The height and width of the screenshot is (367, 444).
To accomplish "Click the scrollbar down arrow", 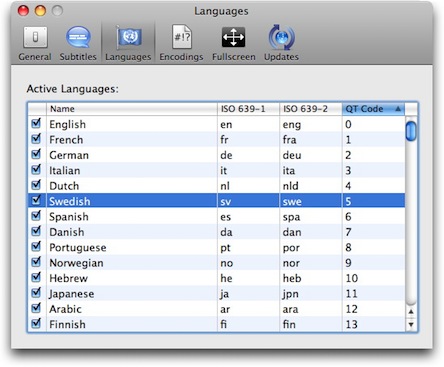I will pos(411,324).
